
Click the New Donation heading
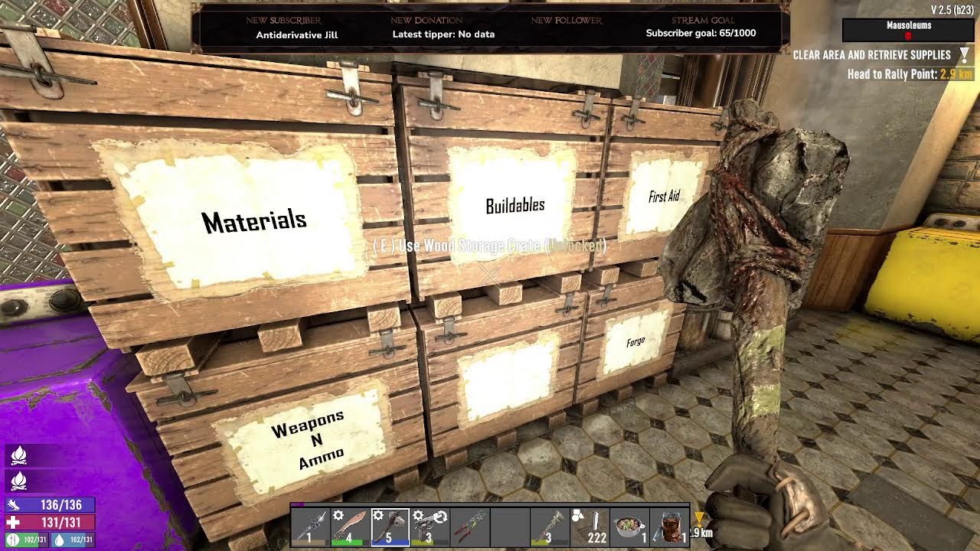(x=426, y=21)
